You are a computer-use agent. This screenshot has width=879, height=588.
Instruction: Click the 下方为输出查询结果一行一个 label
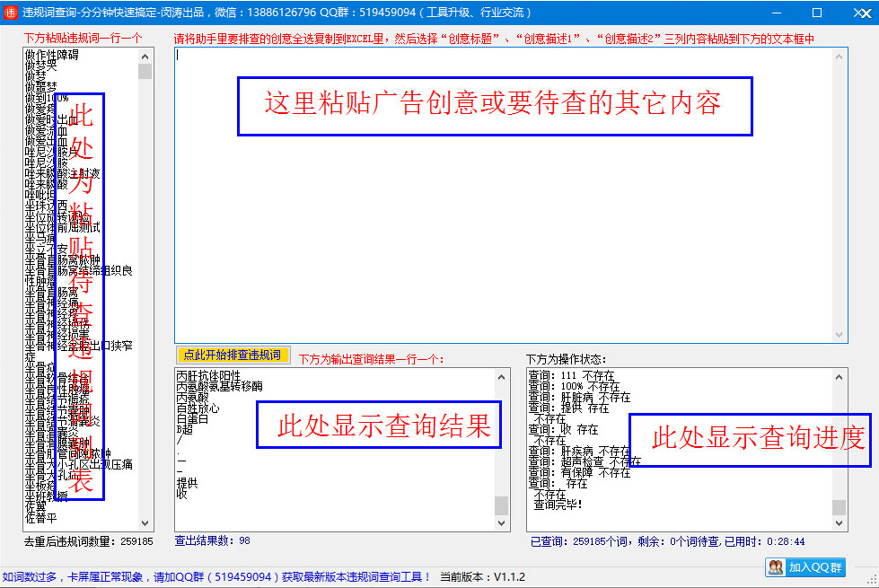[x=371, y=359]
